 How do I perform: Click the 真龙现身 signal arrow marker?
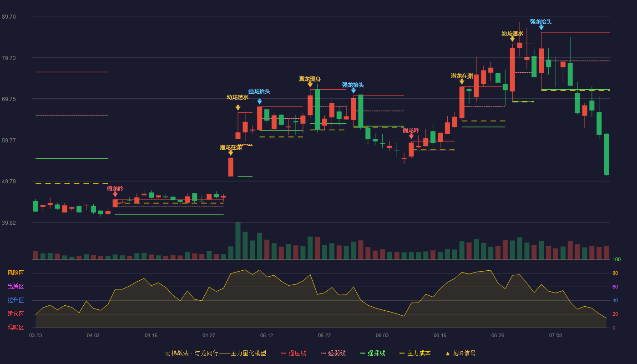[310, 85]
